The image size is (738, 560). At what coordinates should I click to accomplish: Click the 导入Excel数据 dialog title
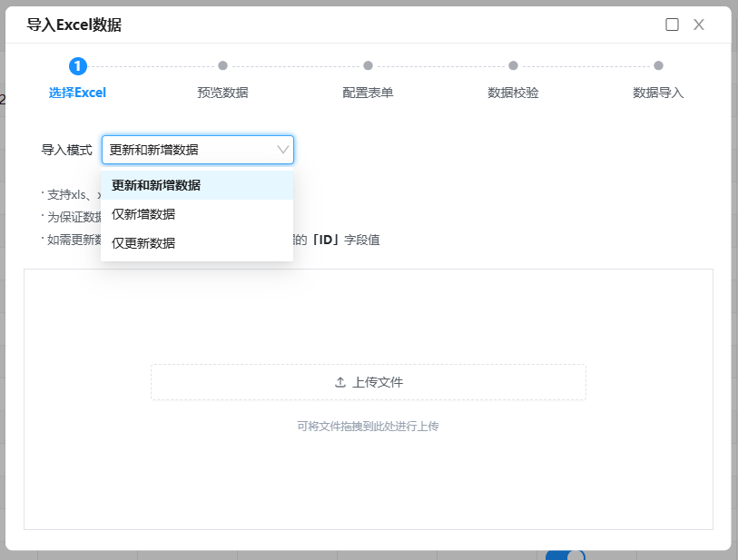pos(74,25)
